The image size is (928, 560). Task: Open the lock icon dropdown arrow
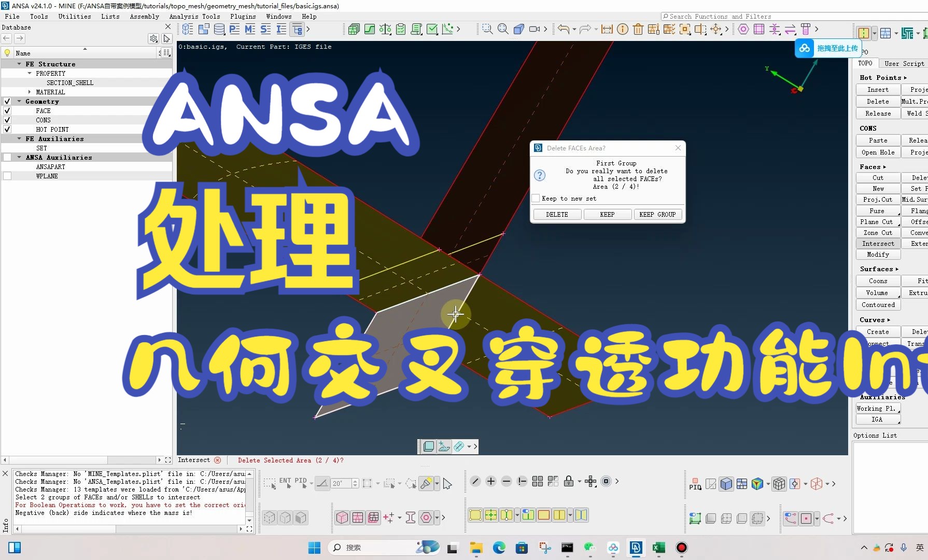tap(580, 482)
